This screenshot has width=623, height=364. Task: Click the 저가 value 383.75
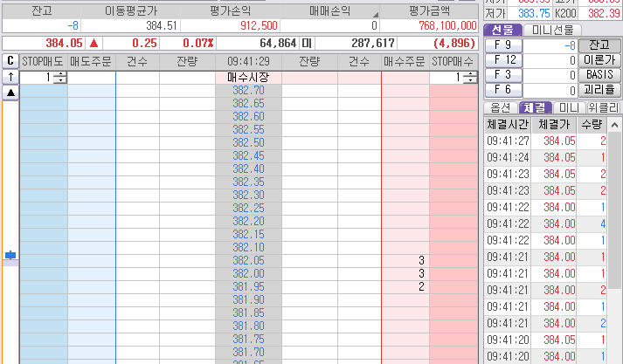click(x=534, y=13)
